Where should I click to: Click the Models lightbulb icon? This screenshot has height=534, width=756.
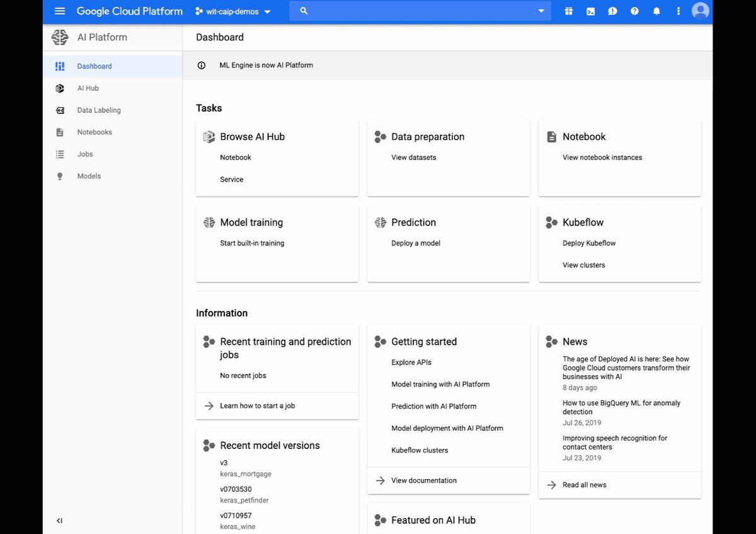60,177
